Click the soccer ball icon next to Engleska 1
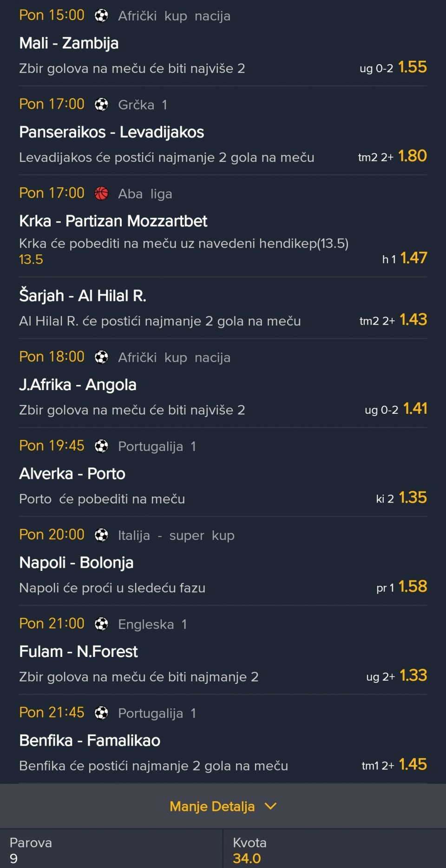Image resolution: width=446 pixels, height=868 pixels. tap(101, 624)
